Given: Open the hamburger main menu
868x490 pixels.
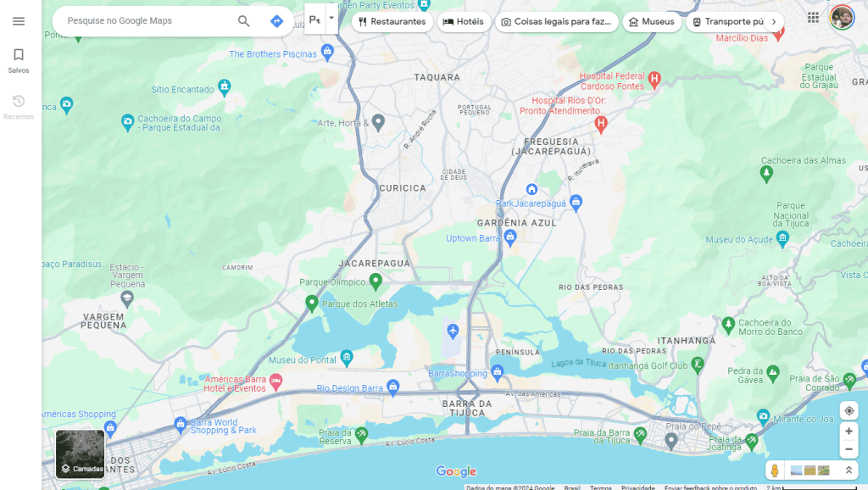Looking at the screenshot, I should pyautogui.click(x=19, y=21).
